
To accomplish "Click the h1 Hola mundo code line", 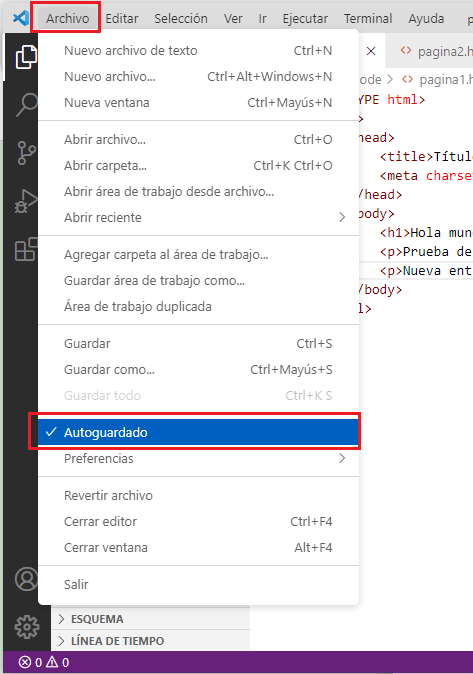I will 426,233.
